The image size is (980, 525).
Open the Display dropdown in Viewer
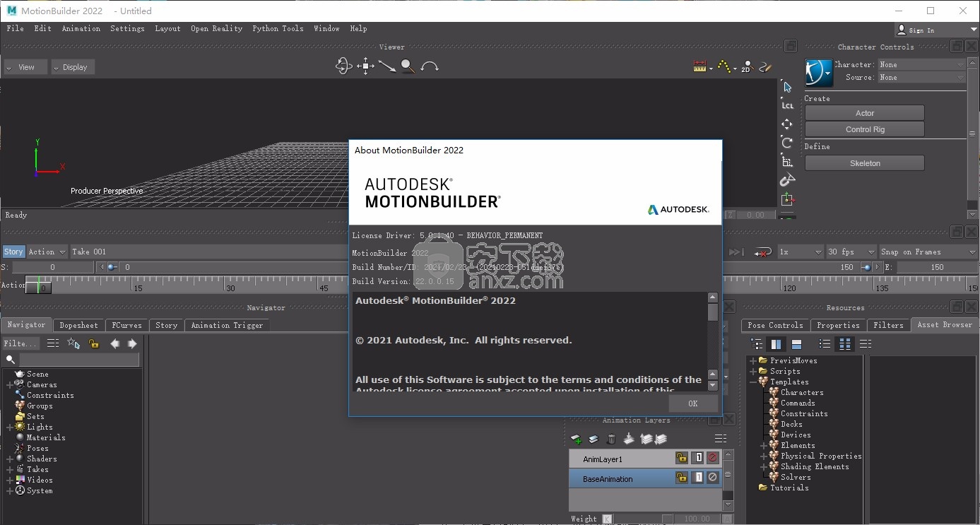pos(73,67)
